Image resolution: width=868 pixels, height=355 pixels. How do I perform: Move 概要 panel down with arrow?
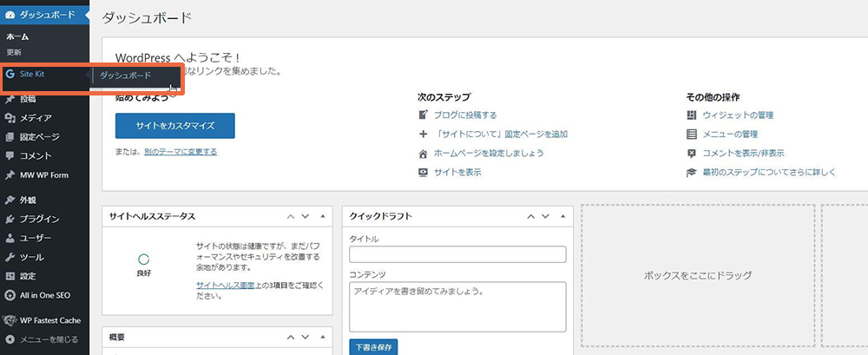click(x=305, y=338)
